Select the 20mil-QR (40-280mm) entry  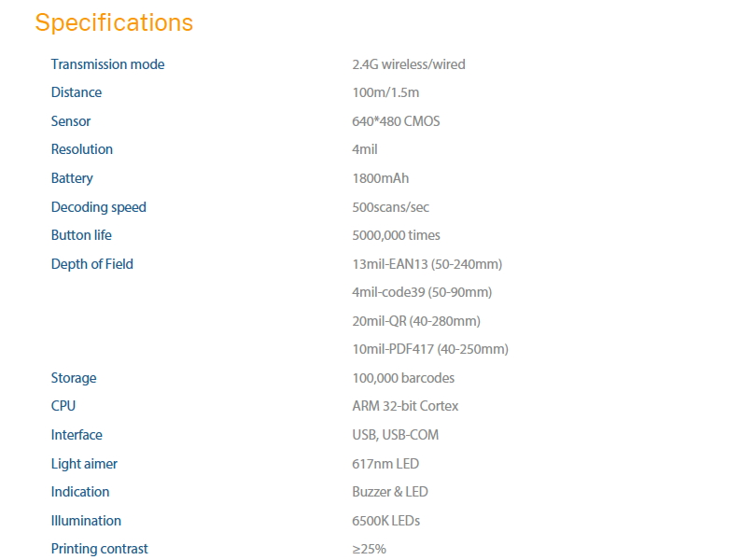pos(416,321)
